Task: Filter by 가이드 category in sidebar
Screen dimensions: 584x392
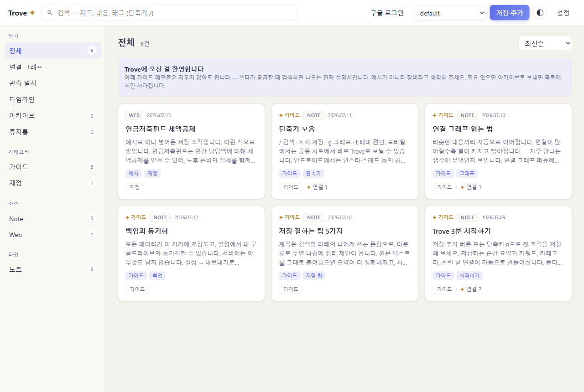Action: (x=53, y=167)
